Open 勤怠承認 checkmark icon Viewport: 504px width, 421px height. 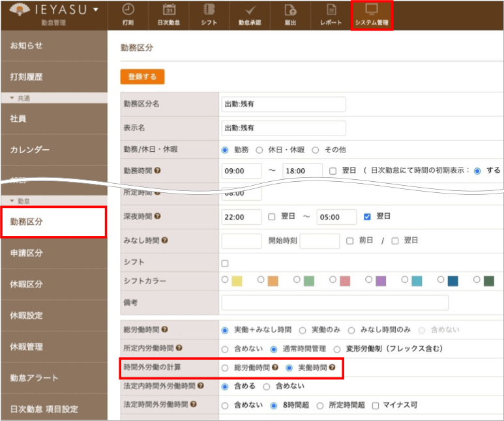pos(250,10)
